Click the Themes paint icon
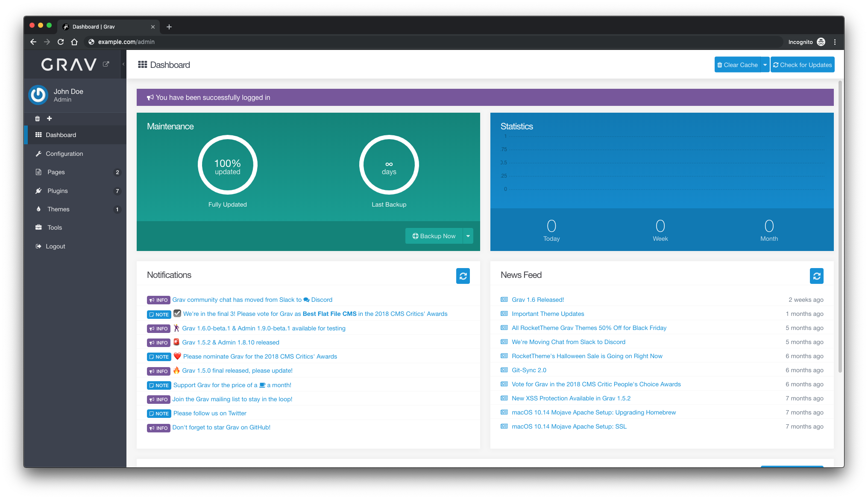 tap(39, 209)
